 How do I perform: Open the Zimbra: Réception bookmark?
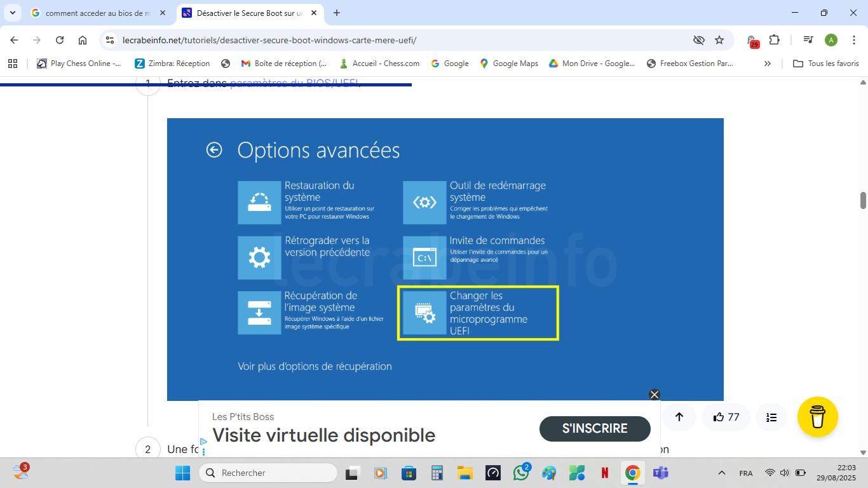(172, 64)
